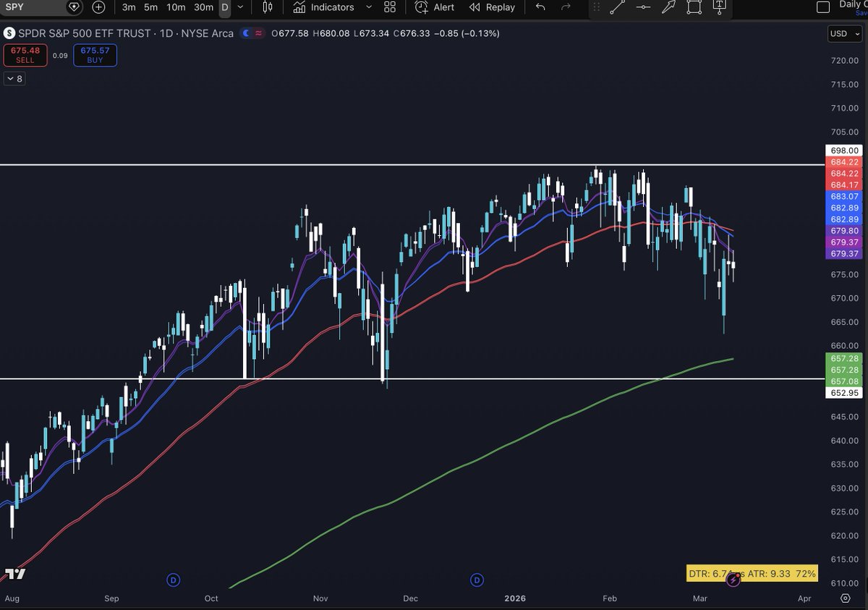Viewport: 868px width, 610px height.
Task: Redo the chart action
Action: click(566, 7)
